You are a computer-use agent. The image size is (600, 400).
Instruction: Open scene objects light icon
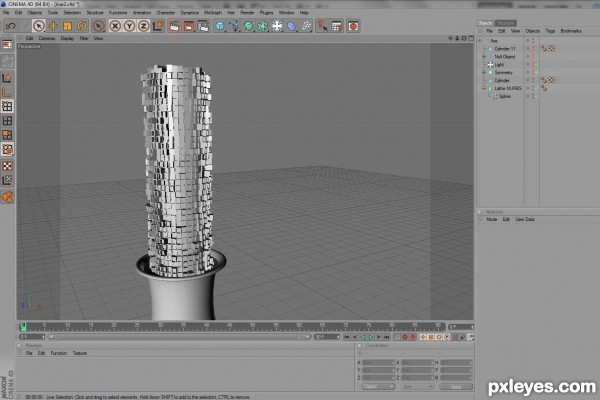[277, 26]
